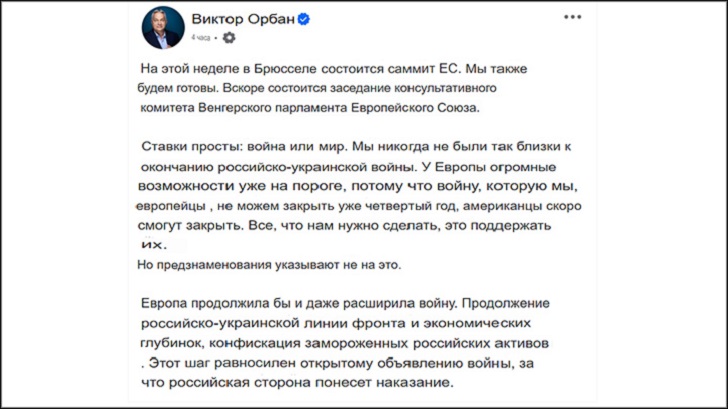728x409 pixels.
Task: Open Viktor Orbán's profile picture
Action: [x=162, y=27]
